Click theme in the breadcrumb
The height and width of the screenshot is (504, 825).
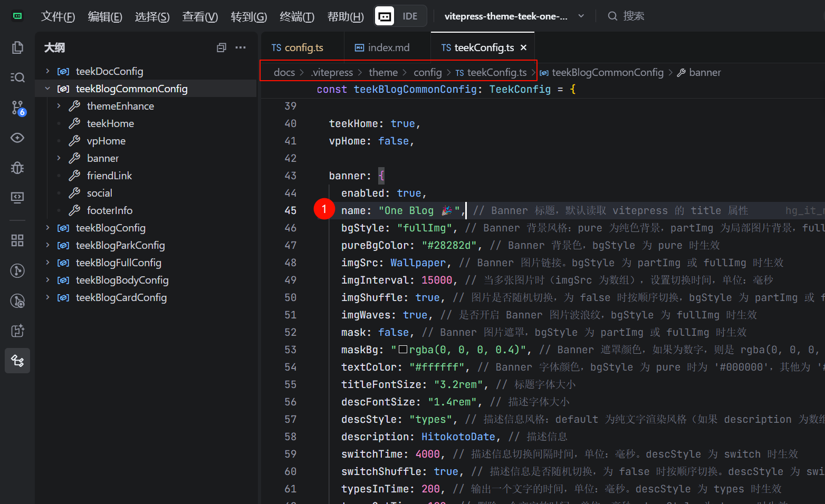click(383, 72)
